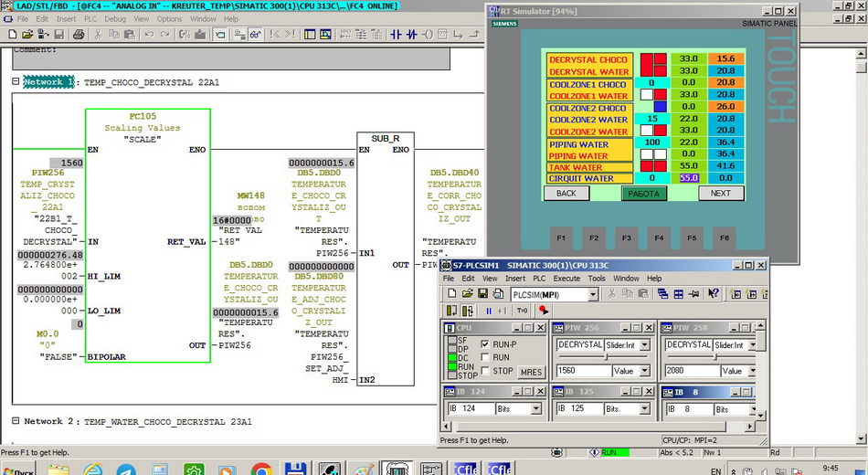Screen dimensions: 868x475
Task: Click the T=0 reset timers icon
Action: click(x=523, y=311)
